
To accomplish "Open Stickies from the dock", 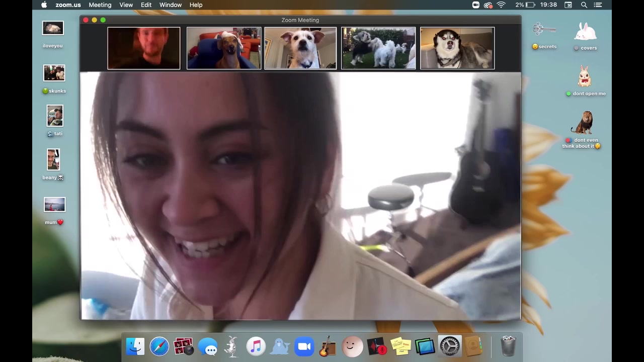I will click(x=401, y=346).
